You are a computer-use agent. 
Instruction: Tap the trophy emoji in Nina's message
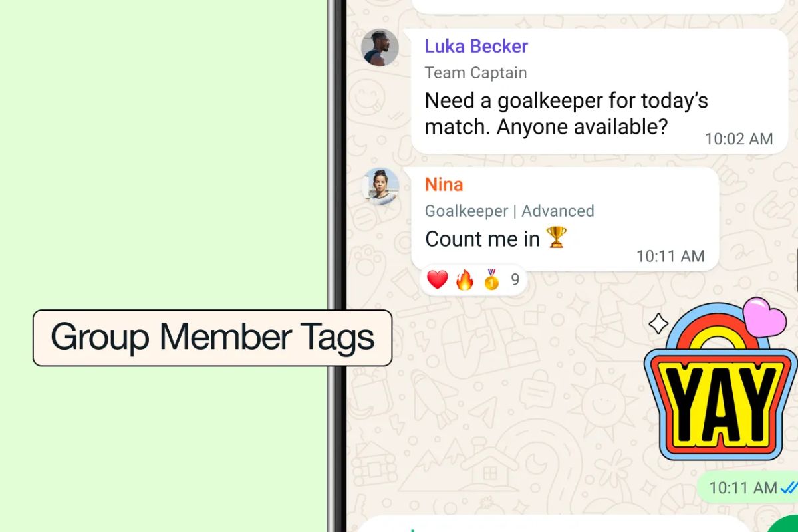pyautogui.click(x=556, y=237)
